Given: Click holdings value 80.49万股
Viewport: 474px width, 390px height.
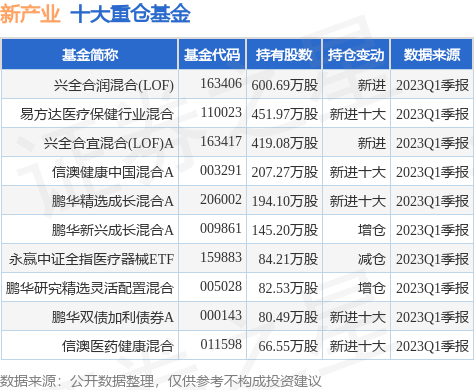Looking at the screenshot, I should coord(288,317).
